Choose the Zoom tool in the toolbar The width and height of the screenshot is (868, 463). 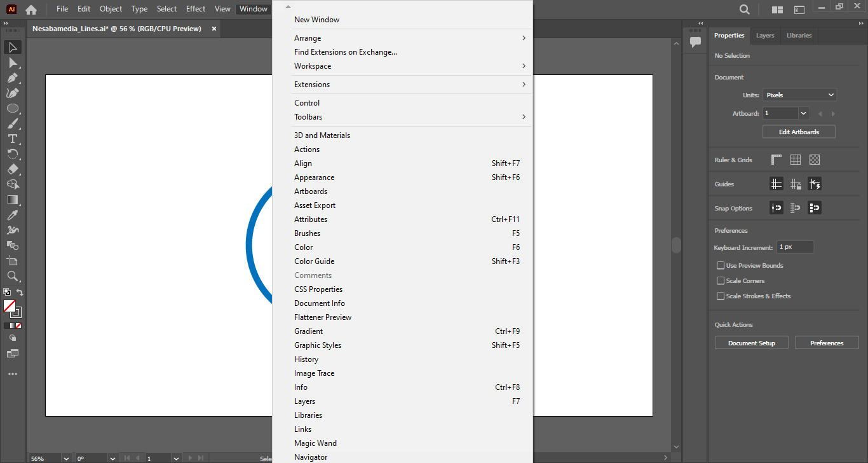[x=13, y=276]
